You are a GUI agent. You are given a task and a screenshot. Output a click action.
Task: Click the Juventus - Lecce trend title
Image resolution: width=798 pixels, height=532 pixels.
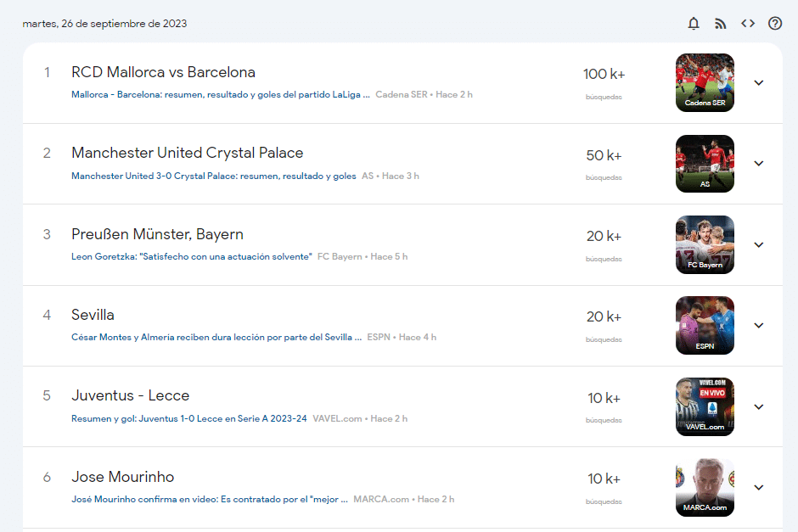tap(130, 395)
